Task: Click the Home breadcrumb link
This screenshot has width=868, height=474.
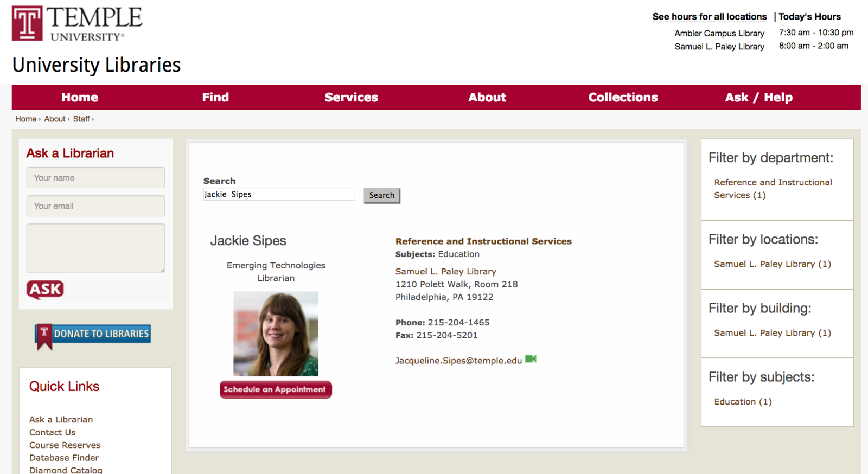Action: pyautogui.click(x=25, y=119)
